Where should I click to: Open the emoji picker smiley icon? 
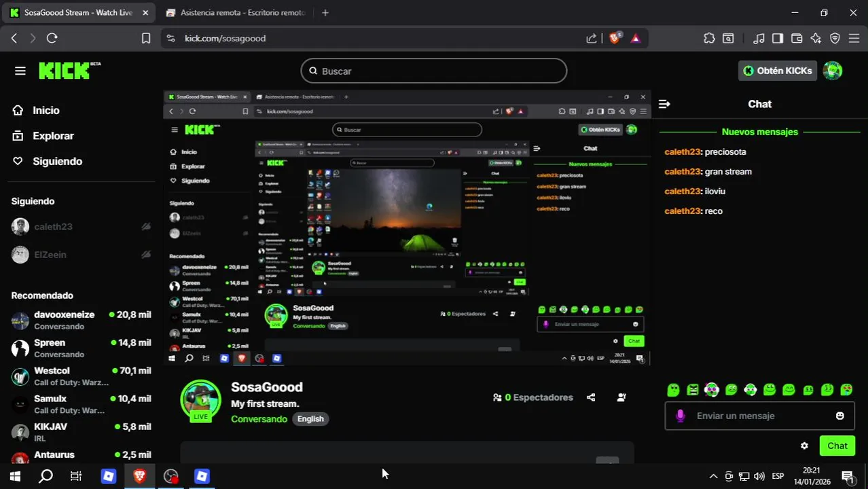840,416
